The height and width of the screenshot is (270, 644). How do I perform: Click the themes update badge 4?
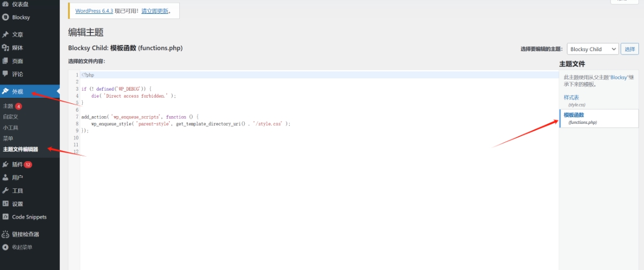(18, 106)
